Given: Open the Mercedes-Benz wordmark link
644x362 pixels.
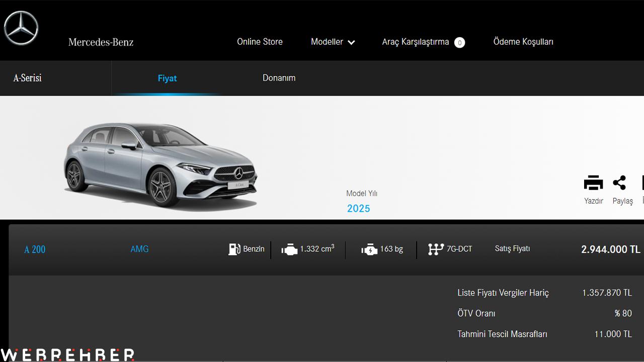Looking at the screenshot, I should tap(101, 42).
